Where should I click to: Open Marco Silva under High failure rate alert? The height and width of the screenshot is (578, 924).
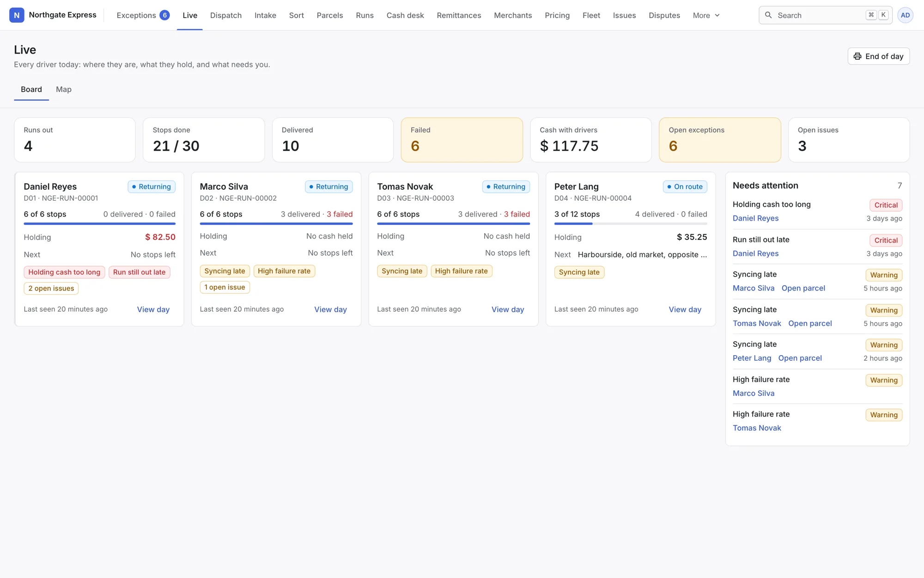[x=754, y=393]
